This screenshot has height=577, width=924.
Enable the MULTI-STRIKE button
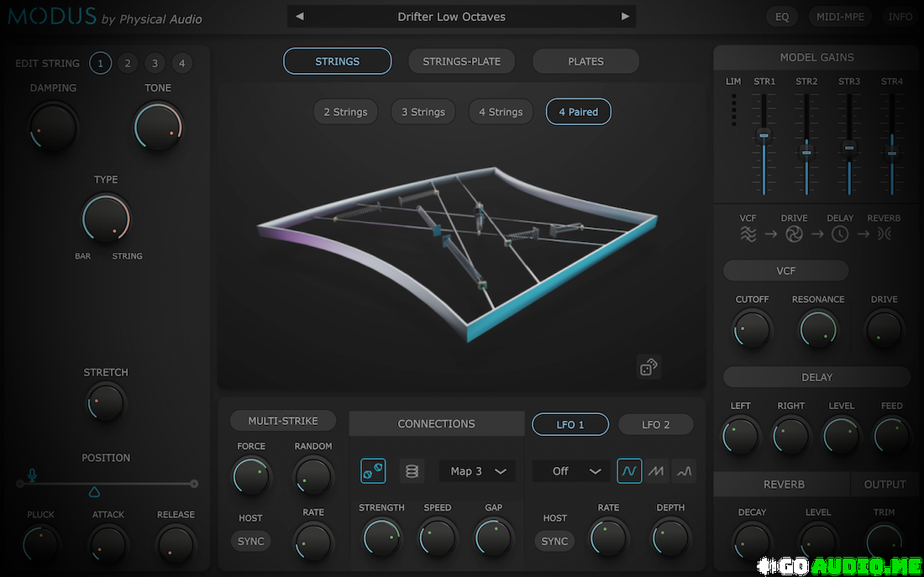coord(283,421)
